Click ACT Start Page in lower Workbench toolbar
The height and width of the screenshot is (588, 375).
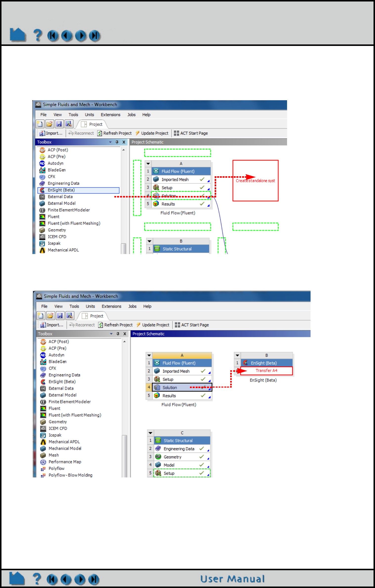[x=192, y=325]
